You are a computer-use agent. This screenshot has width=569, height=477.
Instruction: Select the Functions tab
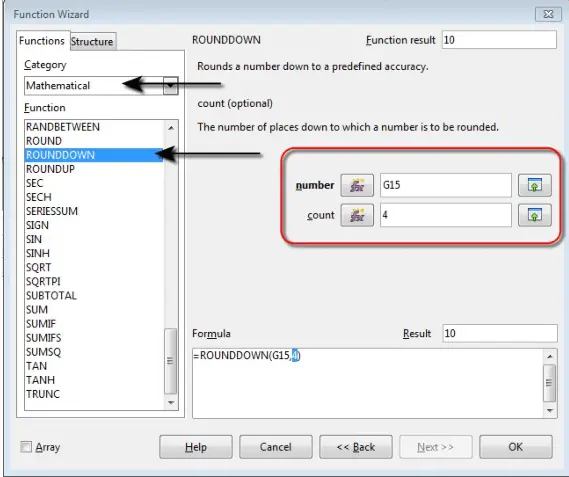pyautogui.click(x=42, y=41)
